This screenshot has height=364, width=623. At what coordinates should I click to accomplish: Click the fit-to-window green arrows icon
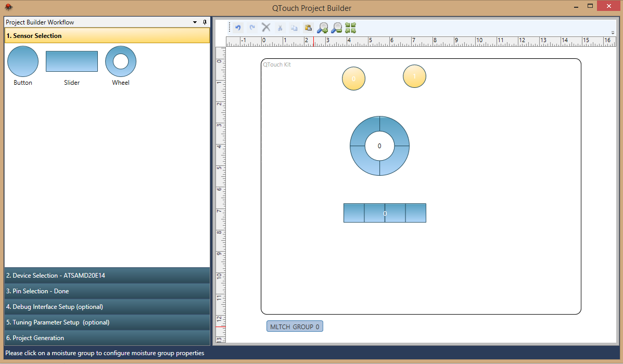coord(350,28)
